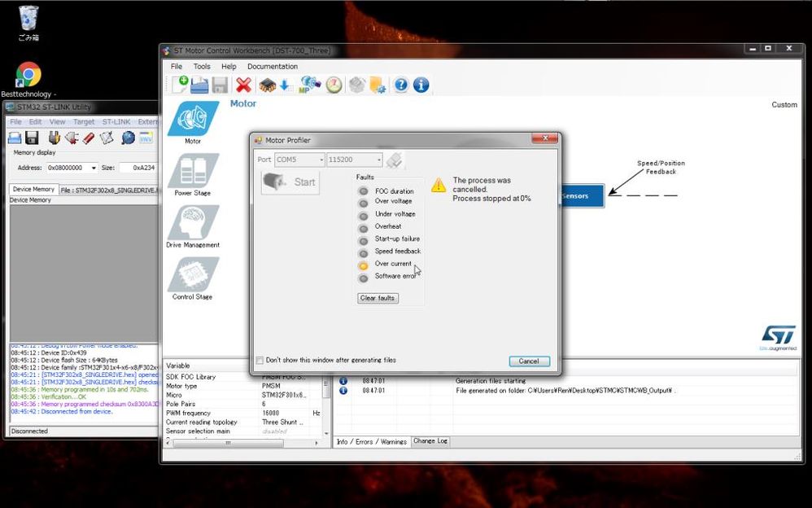Viewport: 812px width, 508px height.
Task: Click the blue globe icon in ST-LINK Utility
Action: pos(128,138)
